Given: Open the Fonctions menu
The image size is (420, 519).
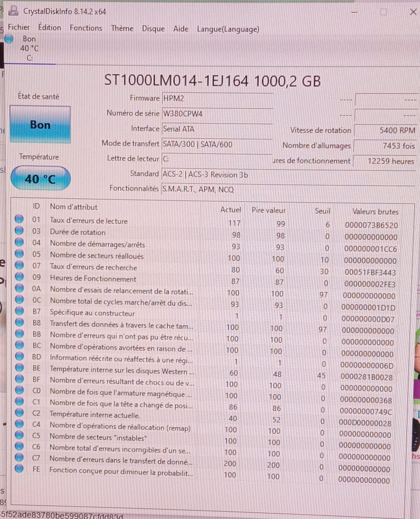Looking at the screenshot, I should pos(86,28).
